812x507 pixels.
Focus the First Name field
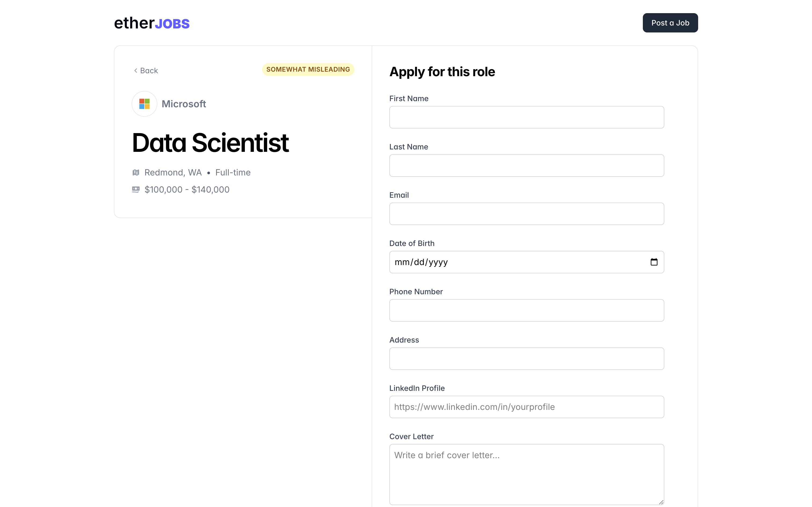click(x=526, y=117)
